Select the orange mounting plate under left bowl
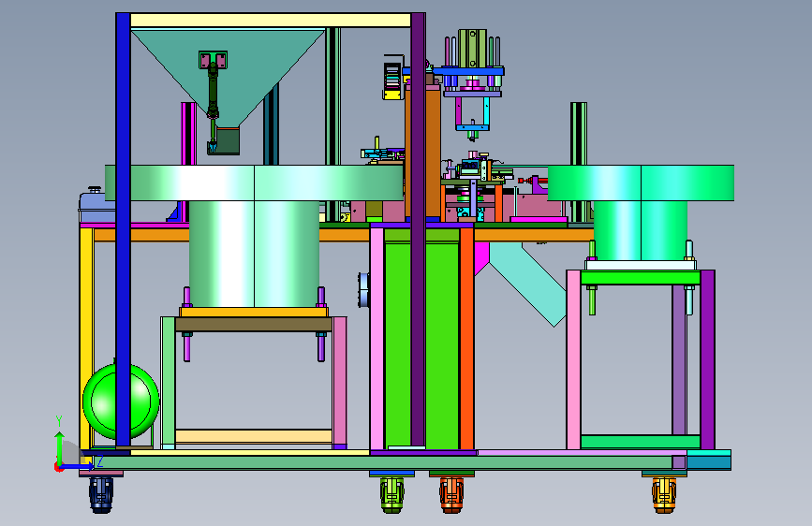 point(254,313)
